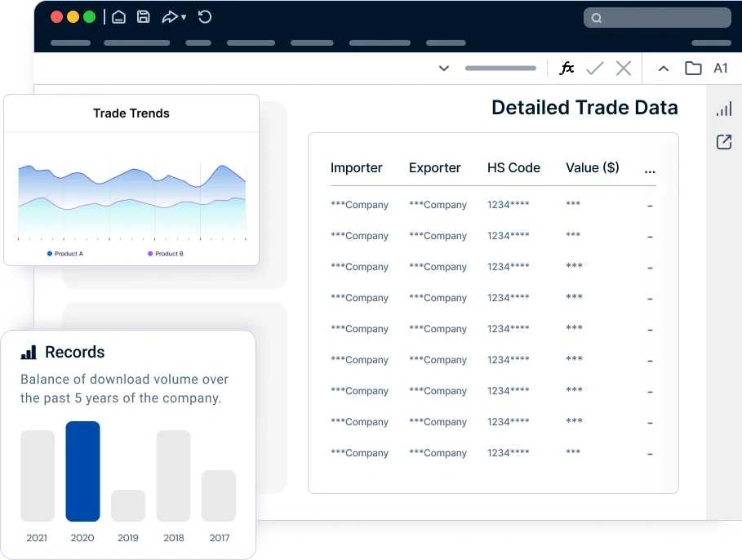Click the share arrow icon
Image resolution: width=742 pixels, height=560 pixels.
(x=170, y=17)
